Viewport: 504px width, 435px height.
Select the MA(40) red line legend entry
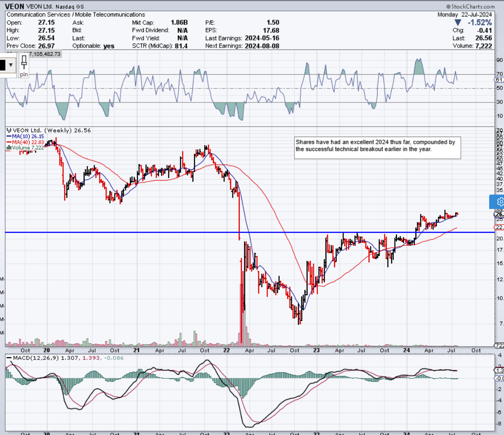pyautogui.click(x=27, y=141)
